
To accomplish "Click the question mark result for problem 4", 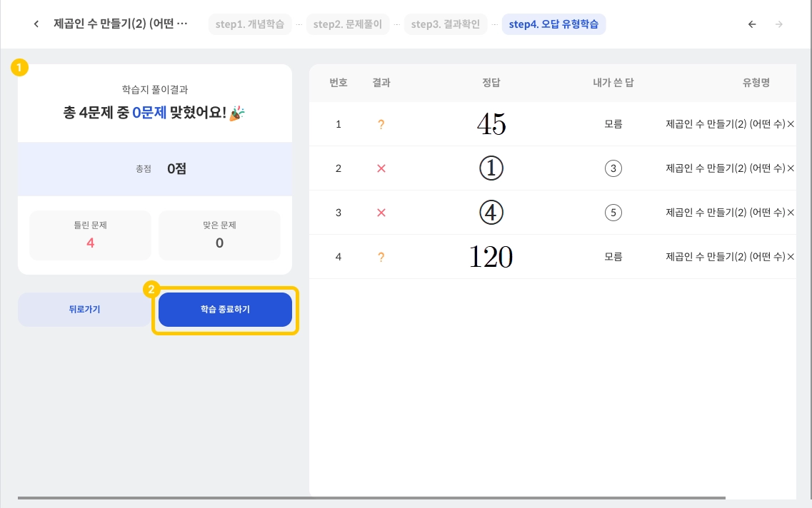I will click(381, 257).
